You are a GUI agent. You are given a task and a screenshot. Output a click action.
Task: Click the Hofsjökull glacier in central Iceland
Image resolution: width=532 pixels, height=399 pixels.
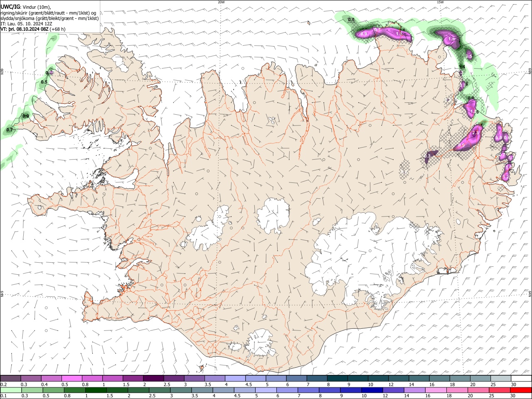(273, 215)
